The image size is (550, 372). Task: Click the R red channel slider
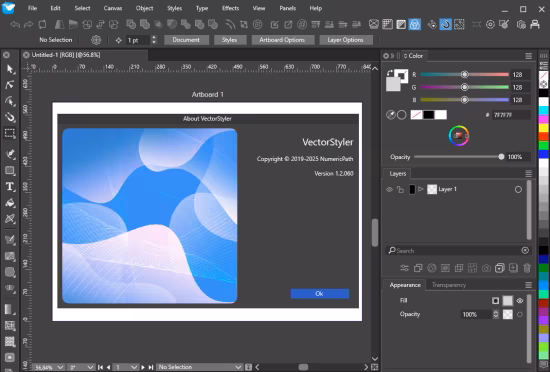(464, 74)
